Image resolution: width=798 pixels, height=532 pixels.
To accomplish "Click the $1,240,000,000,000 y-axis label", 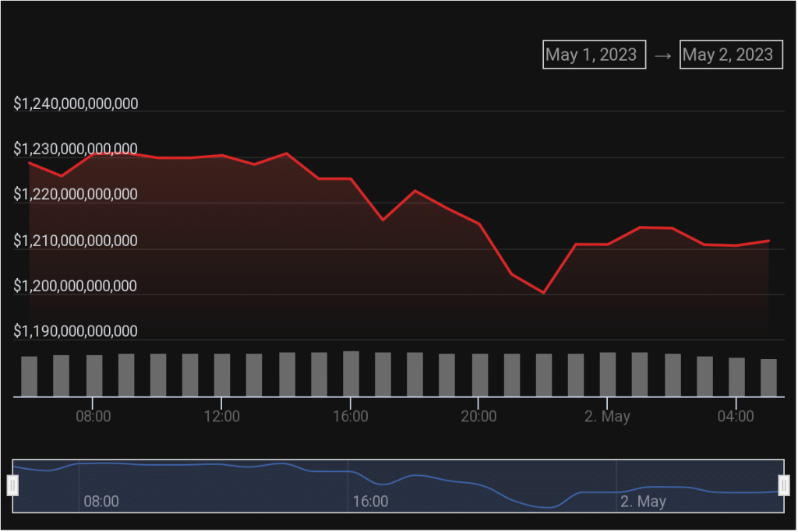I will tap(76, 104).
